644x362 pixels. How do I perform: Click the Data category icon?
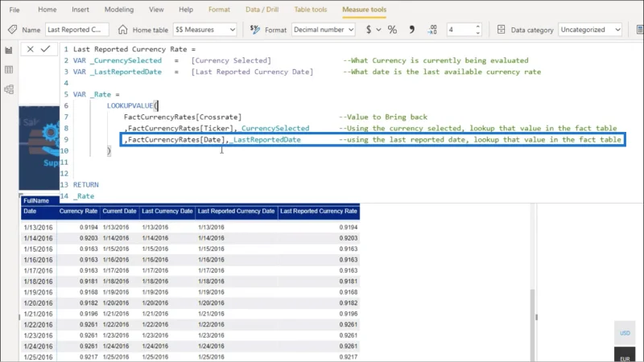(501, 30)
